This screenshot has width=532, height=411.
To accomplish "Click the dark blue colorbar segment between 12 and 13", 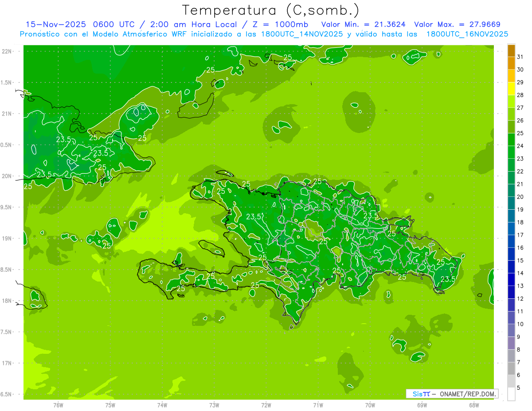I will 512,292.
